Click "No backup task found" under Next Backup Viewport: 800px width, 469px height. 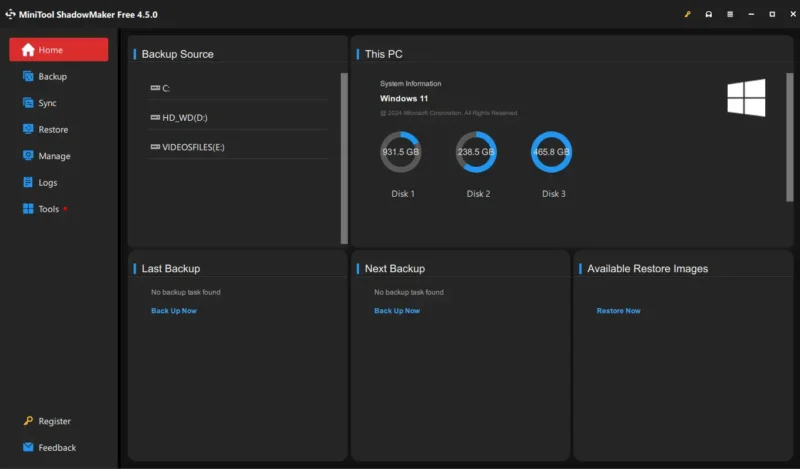click(x=409, y=292)
